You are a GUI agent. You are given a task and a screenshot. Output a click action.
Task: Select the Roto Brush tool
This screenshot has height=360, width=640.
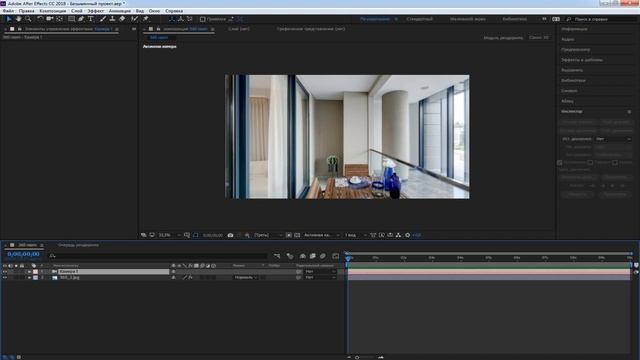(x=134, y=19)
